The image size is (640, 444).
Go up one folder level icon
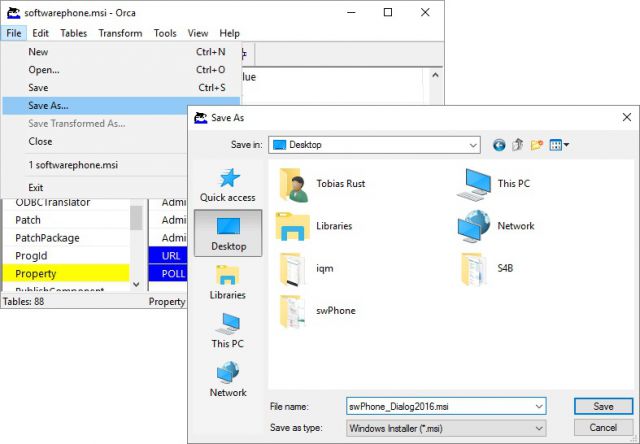coord(518,144)
